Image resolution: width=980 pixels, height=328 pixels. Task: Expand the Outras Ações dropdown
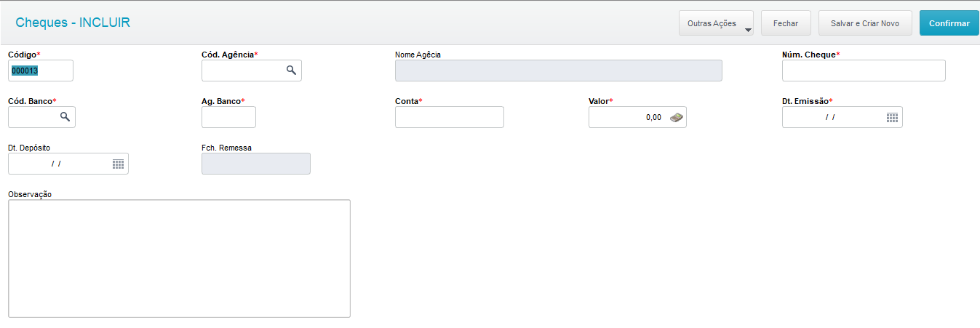pos(716,23)
